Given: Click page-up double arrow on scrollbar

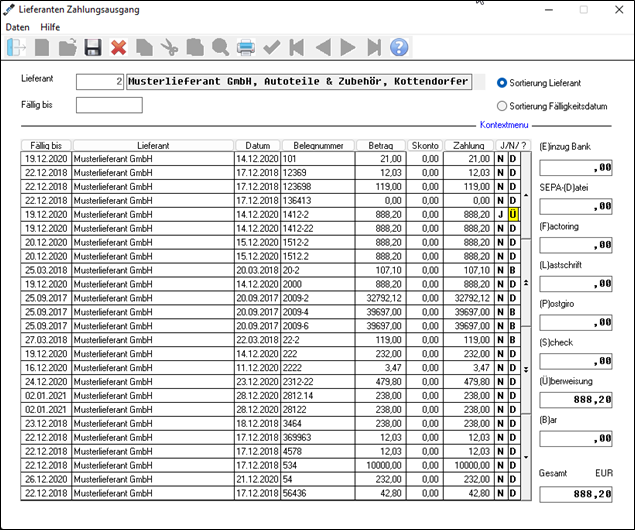Looking at the screenshot, I should click(526, 283).
